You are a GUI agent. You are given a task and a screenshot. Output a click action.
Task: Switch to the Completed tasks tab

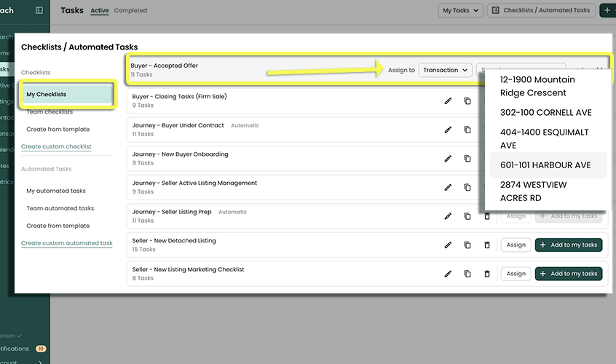coord(130,11)
